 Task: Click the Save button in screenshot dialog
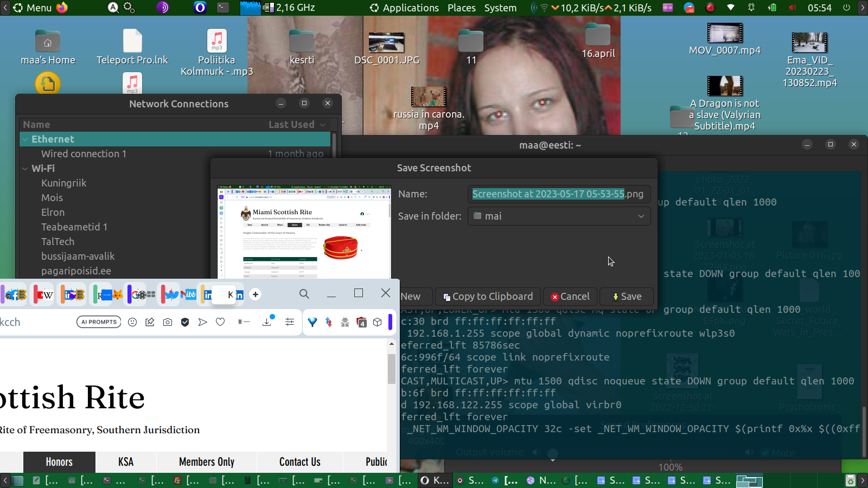pyautogui.click(x=627, y=297)
